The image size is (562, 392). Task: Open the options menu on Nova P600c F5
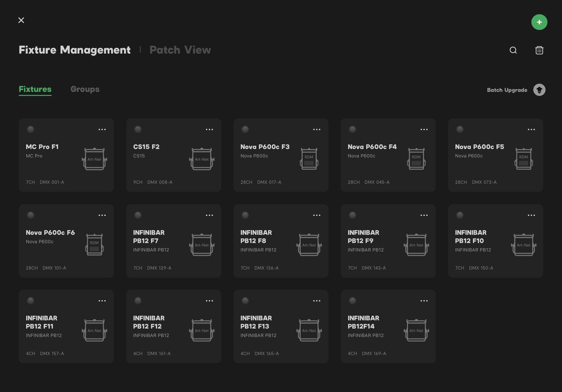531,129
